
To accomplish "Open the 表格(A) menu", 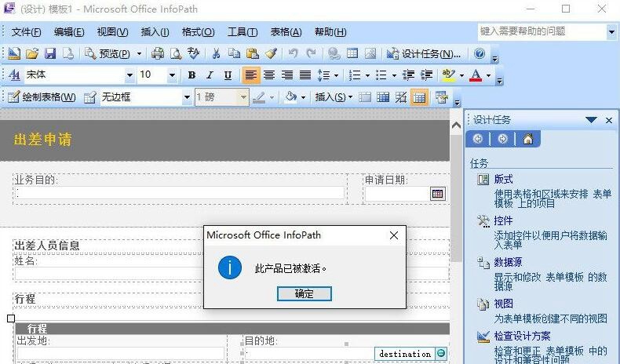I will pyautogui.click(x=286, y=32).
